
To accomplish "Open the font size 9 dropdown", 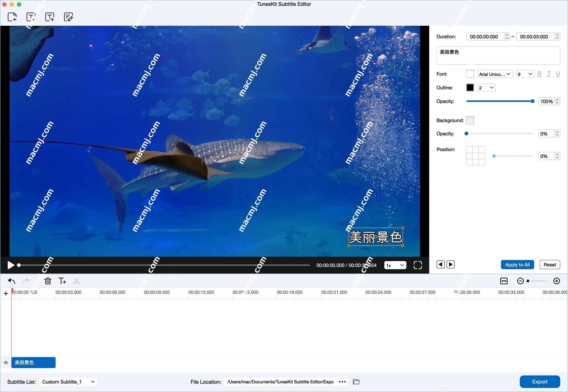I will click(525, 74).
